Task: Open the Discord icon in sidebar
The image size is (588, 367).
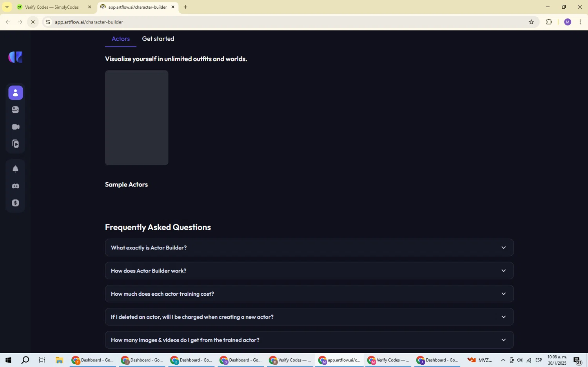Action: pyautogui.click(x=16, y=186)
